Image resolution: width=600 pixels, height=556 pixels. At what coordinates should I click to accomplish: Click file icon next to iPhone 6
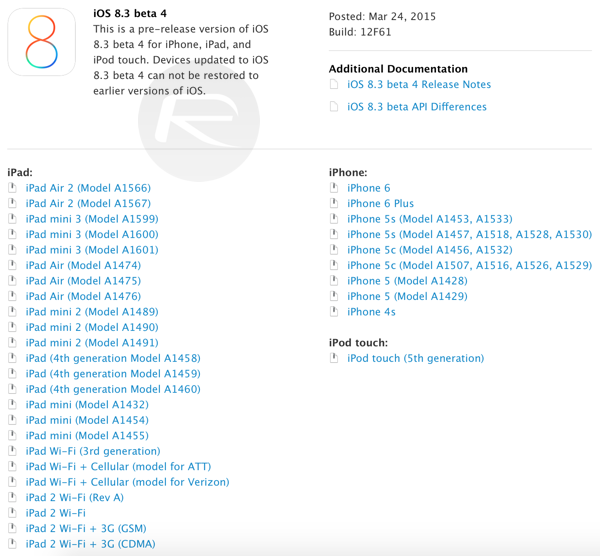(334, 188)
